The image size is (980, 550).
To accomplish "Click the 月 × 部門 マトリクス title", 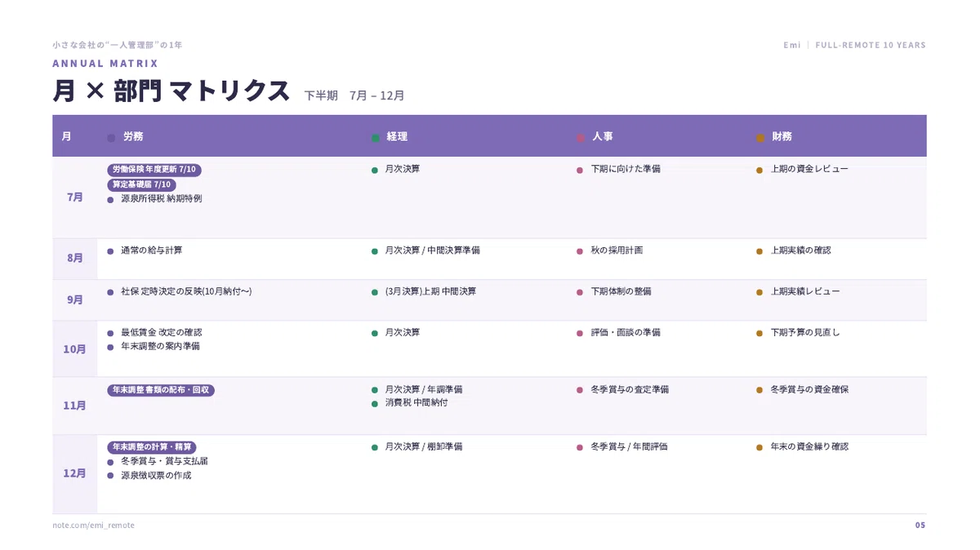I will [x=171, y=91].
